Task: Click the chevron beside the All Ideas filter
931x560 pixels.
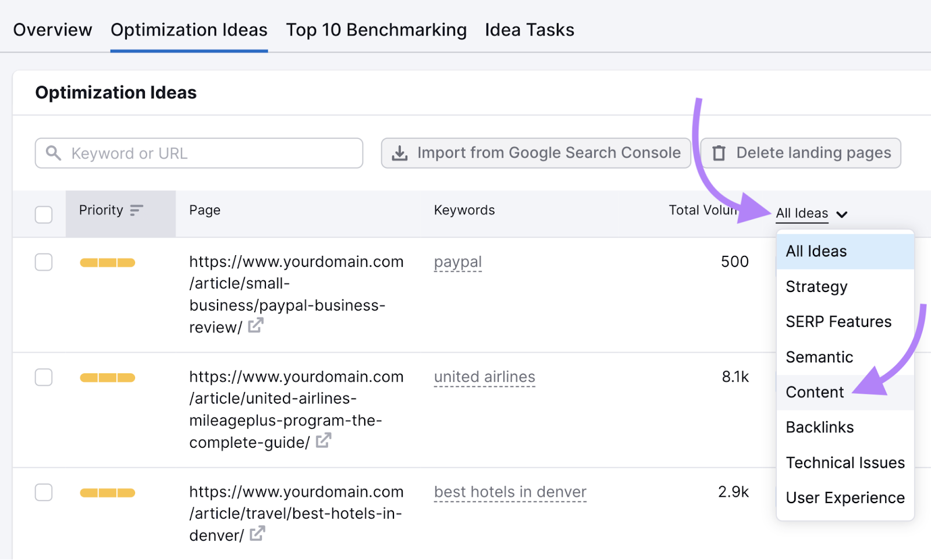Action: [842, 214]
